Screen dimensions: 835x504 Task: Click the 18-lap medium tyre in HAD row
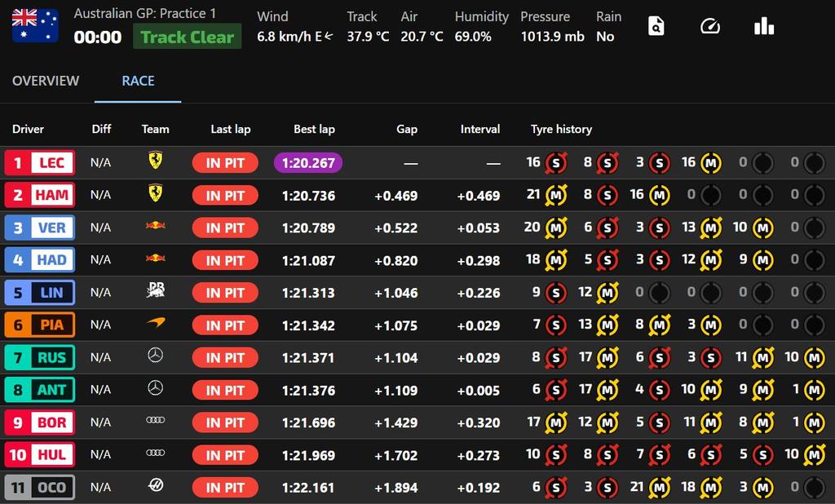(x=556, y=260)
